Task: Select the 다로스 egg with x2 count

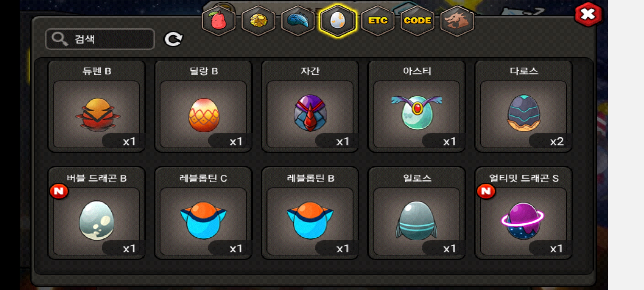Action: pos(524,106)
